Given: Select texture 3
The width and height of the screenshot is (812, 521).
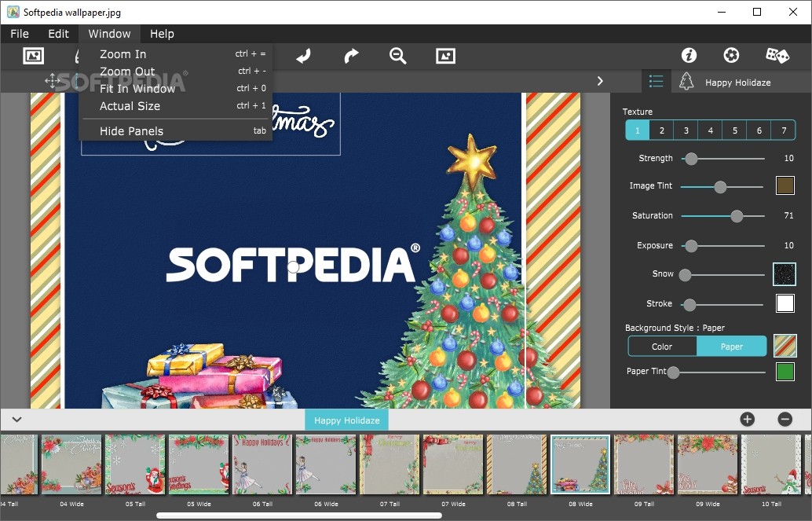Looking at the screenshot, I should tap(686, 130).
